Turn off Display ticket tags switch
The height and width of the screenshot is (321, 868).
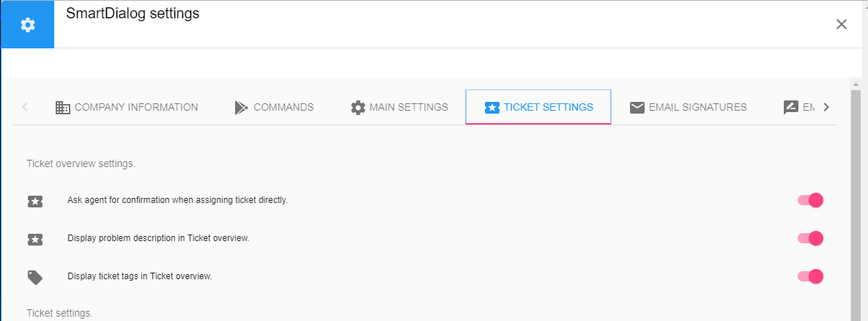coord(810,276)
